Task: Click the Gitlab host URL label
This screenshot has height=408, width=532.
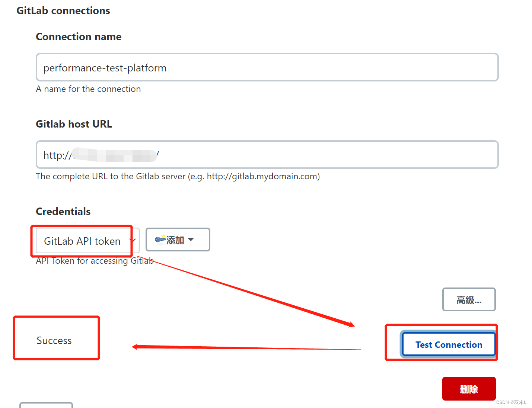Action: 74,124
